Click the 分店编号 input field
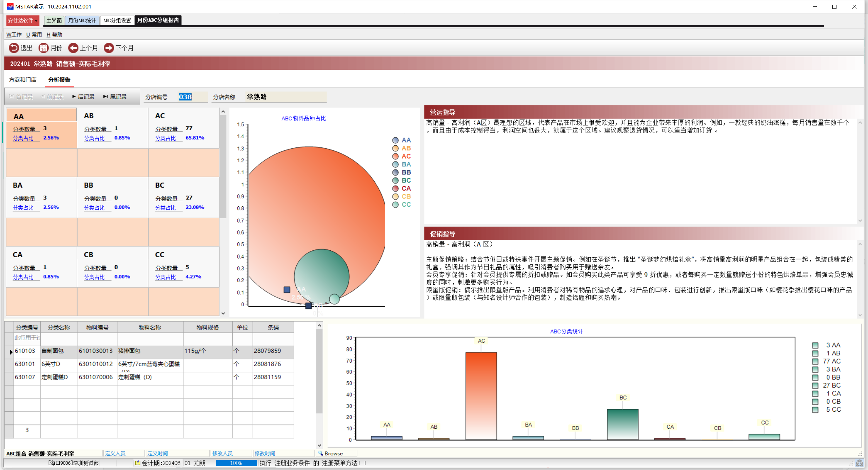 tap(192, 97)
